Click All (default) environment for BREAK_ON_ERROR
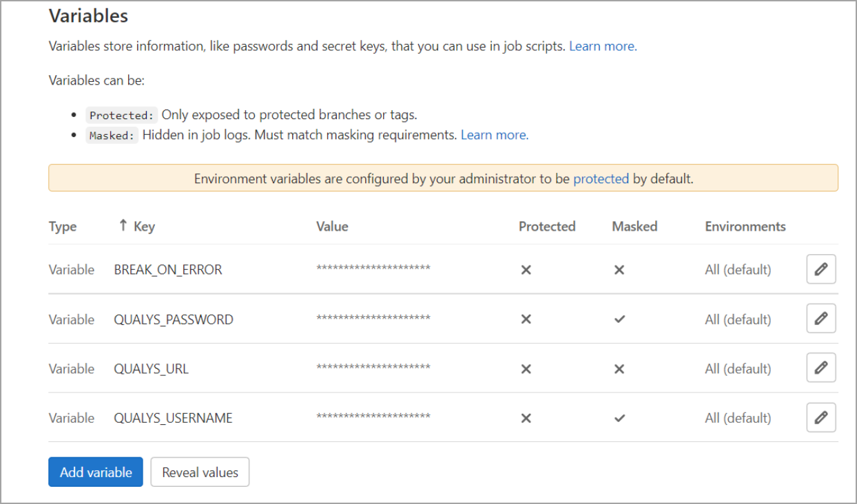 (x=738, y=270)
